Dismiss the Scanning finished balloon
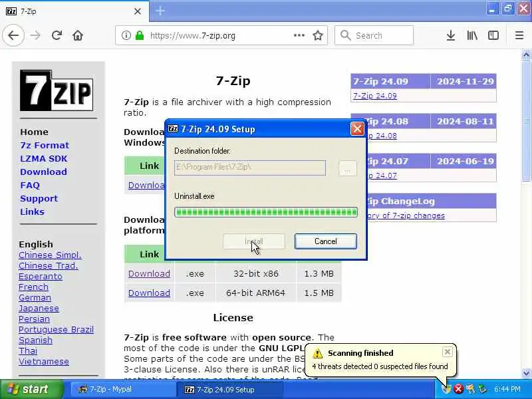The image size is (532, 399). pyautogui.click(x=447, y=352)
